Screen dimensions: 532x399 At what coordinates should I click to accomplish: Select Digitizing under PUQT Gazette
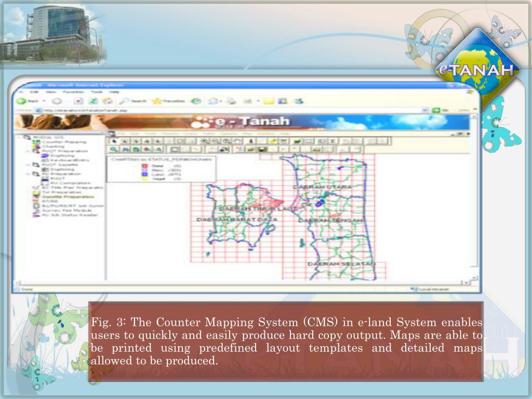(63, 169)
